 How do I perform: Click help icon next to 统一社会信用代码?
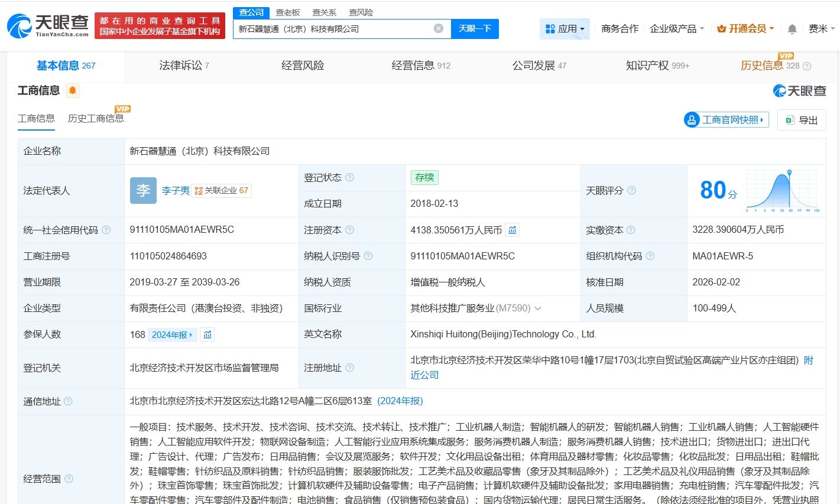tap(106, 230)
